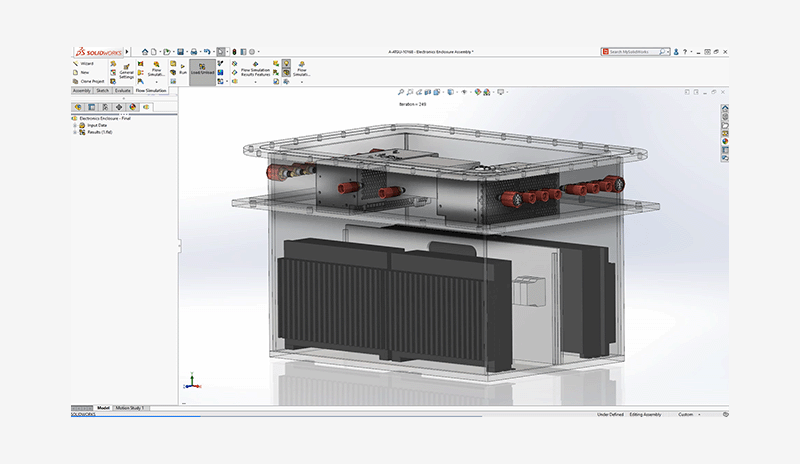The width and height of the screenshot is (800, 464).
Task: Open the Motion Study 1 tab
Action: pyautogui.click(x=130, y=408)
